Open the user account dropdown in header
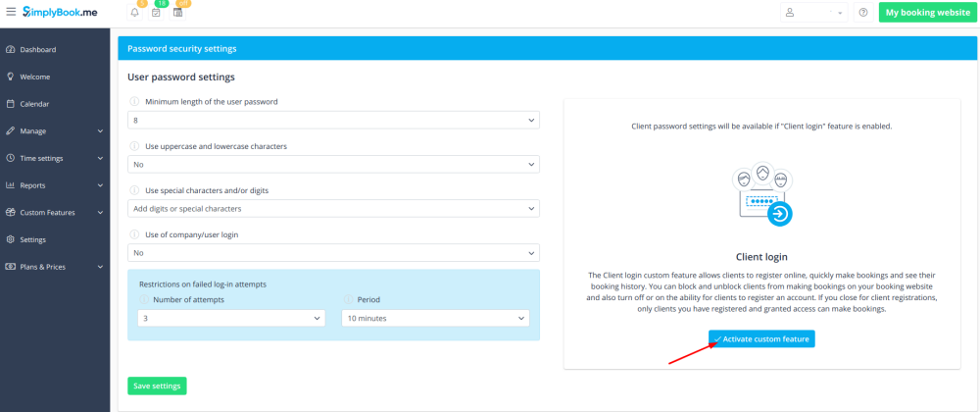Image resolution: width=980 pixels, height=412 pixels. 814,13
